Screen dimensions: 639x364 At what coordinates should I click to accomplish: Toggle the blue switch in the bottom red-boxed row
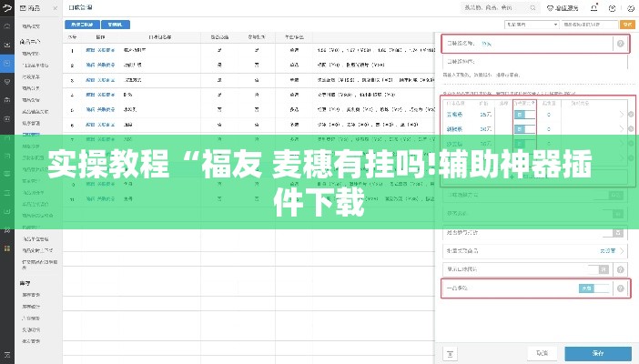(x=593, y=288)
